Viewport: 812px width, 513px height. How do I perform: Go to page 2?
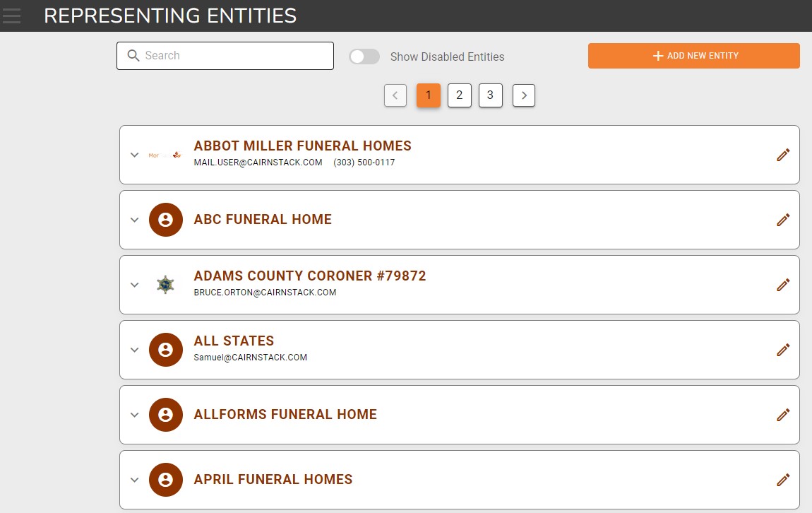click(x=459, y=95)
